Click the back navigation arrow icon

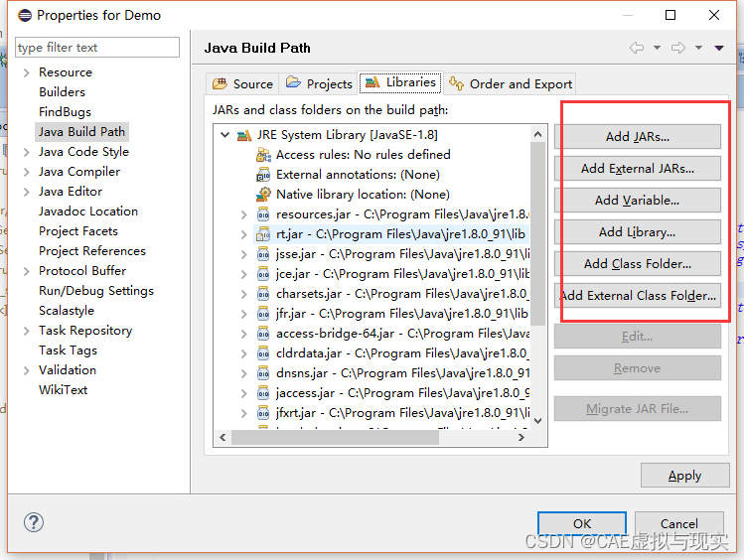(637, 48)
